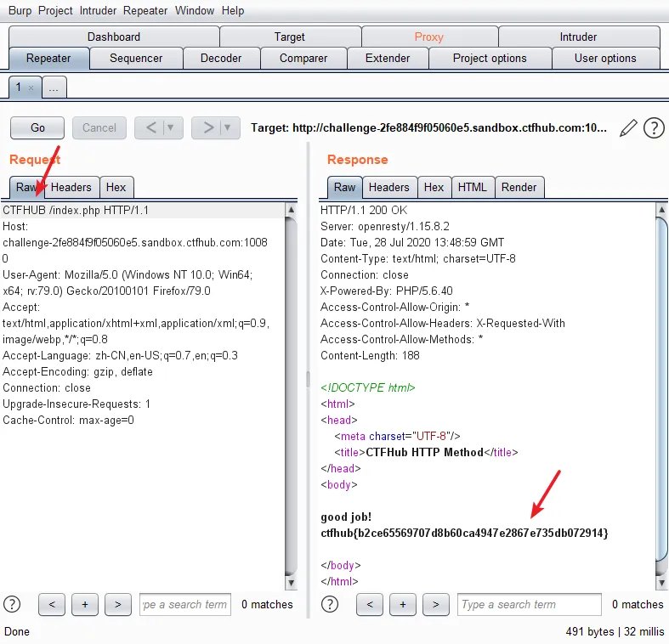
Task: Click the ctfhub{b2ce...} flag text
Action: tap(464, 533)
